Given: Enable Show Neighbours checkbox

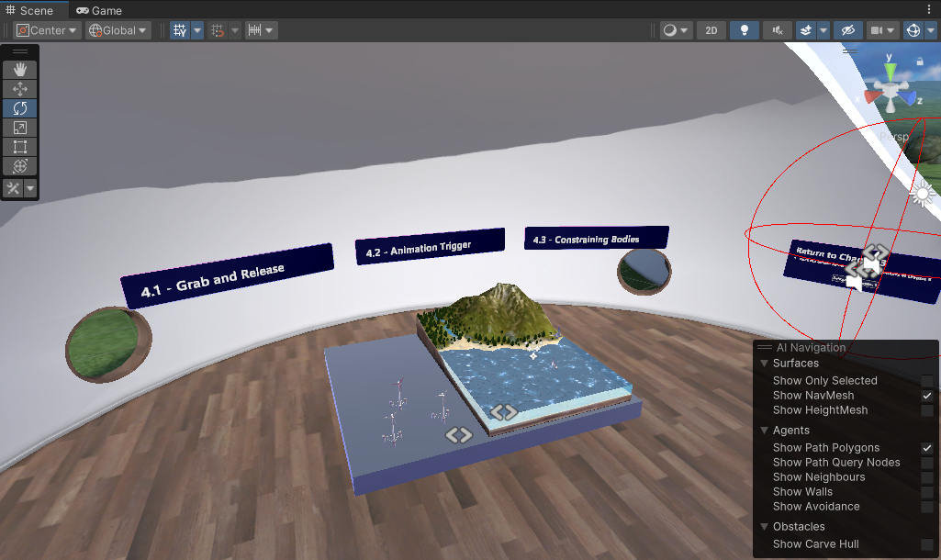Looking at the screenshot, I should pos(926,477).
